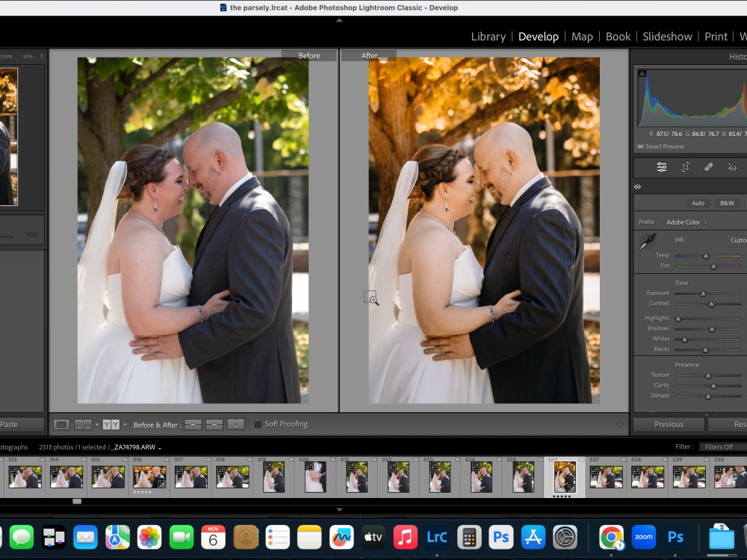This screenshot has height=560, width=747.
Task: Open the Red Eye correction tool
Action: click(732, 167)
